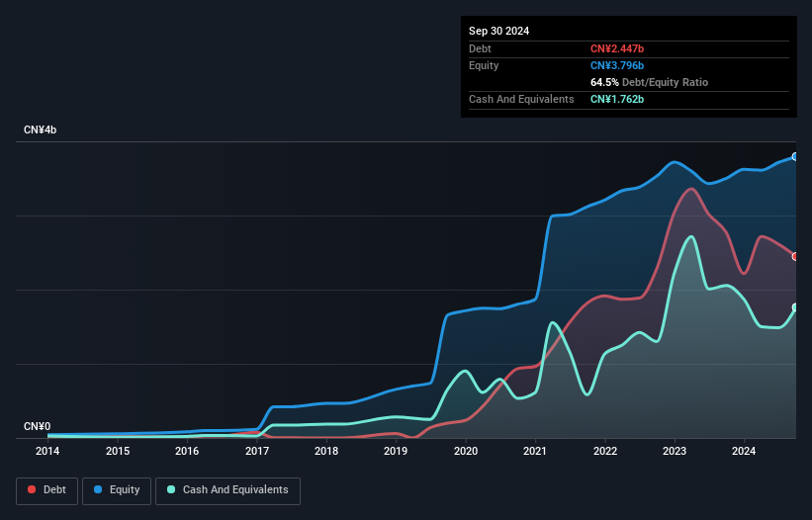Click the 2023 x-axis label
Screen dimensions: 812x520
point(675,451)
